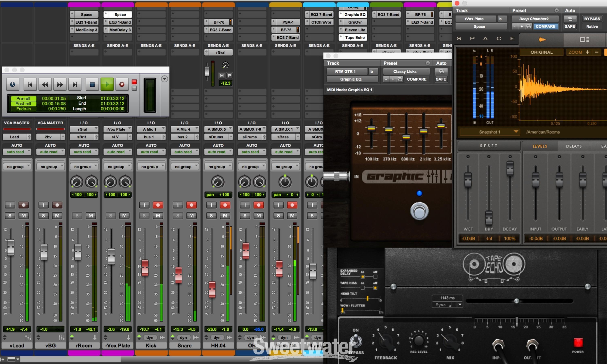Open vLead automation mode dropdown
Viewport: 607px width, 364px height.
[x=17, y=152]
